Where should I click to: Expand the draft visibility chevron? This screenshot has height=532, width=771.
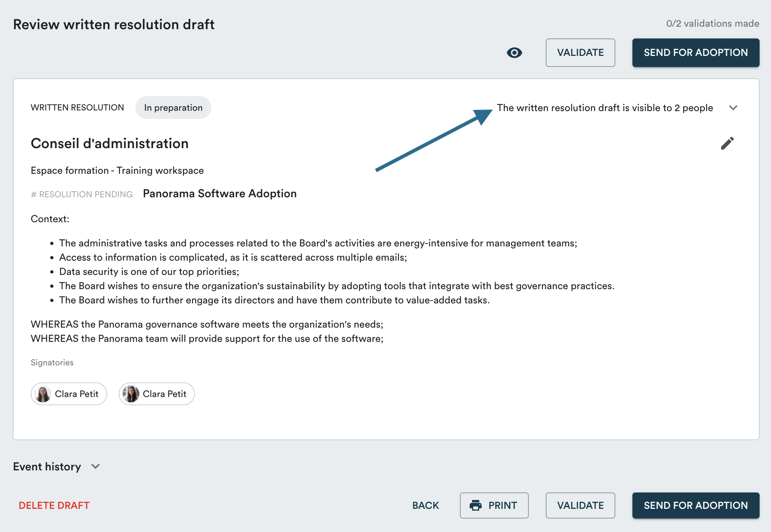click(733, 108)
